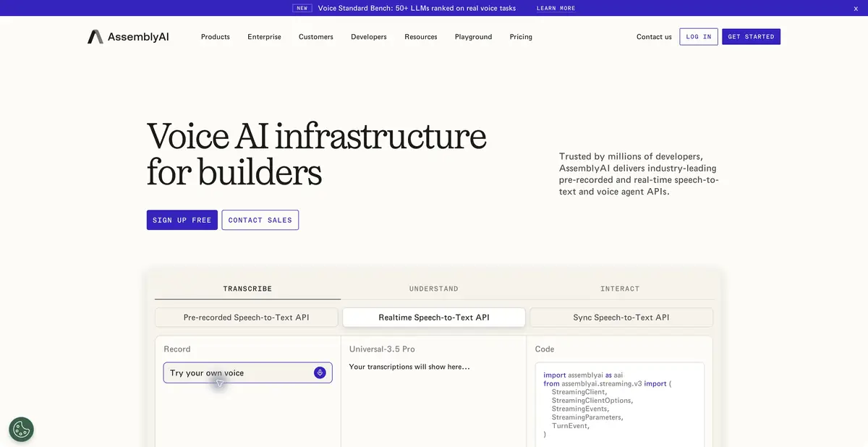Screen dimensions: 868x447
Task: Click the SIGN UP FREE button
Action: click(x=182, y=220)
